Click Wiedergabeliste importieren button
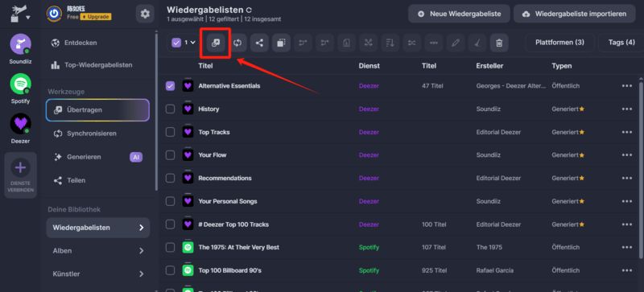The image size is (644, 292). pyautogui.click(x=574, y=14)
